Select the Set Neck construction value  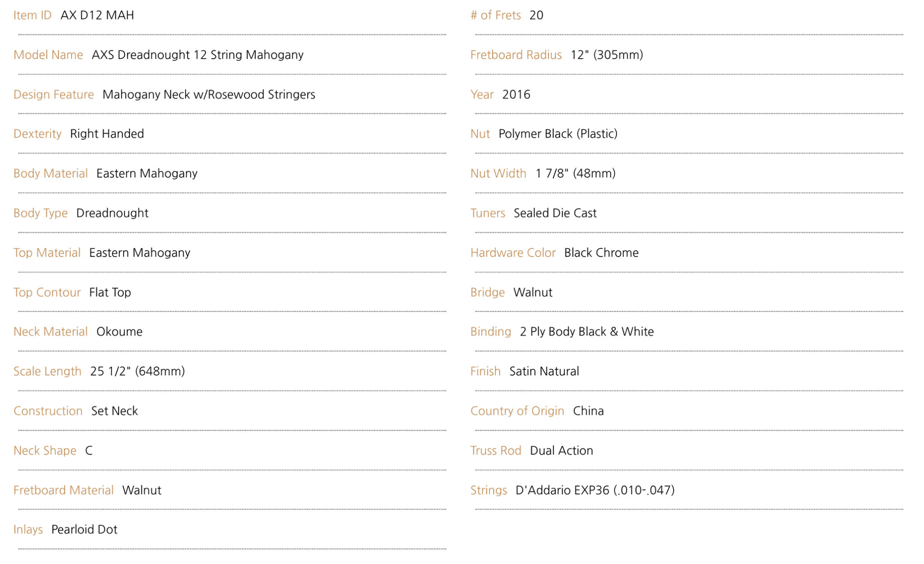click(115, 411)
